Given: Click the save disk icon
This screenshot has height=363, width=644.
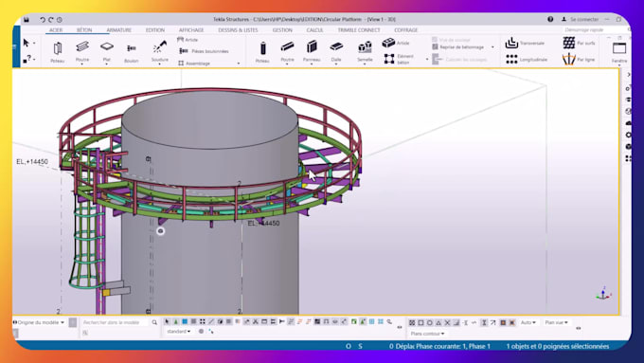Looking at the screenshot, I should point(27,19).
